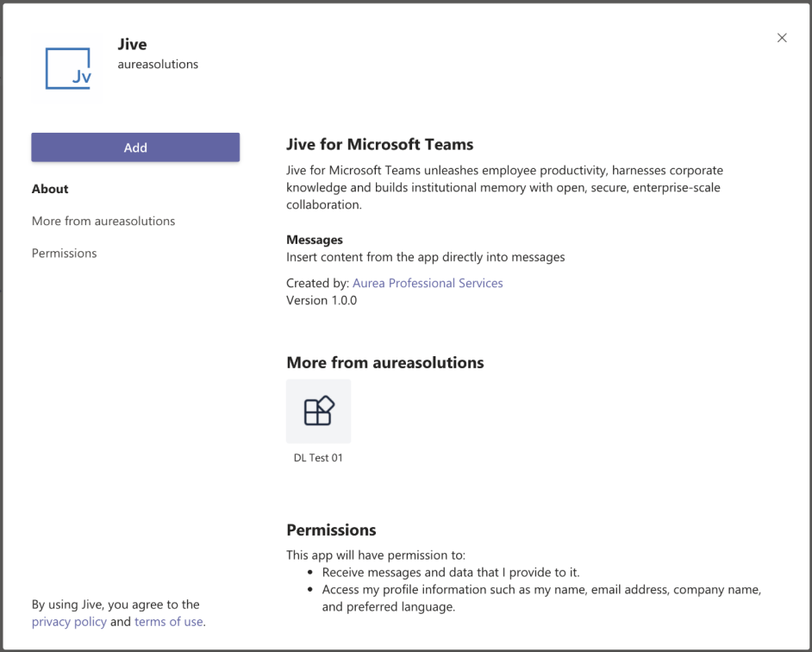Jump to Permissions in the sidebar
Viewport: 812px width, 652px height.
(64, 253)
